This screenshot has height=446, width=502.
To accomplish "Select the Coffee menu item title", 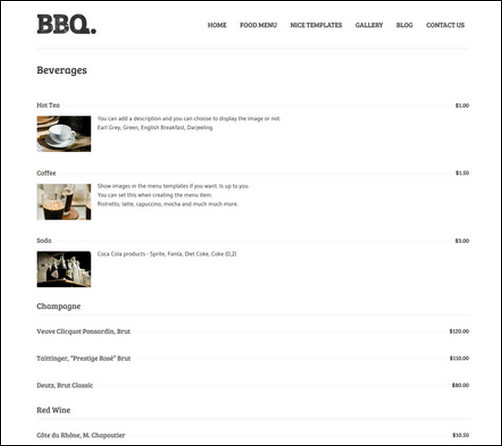I will [46, 173].
